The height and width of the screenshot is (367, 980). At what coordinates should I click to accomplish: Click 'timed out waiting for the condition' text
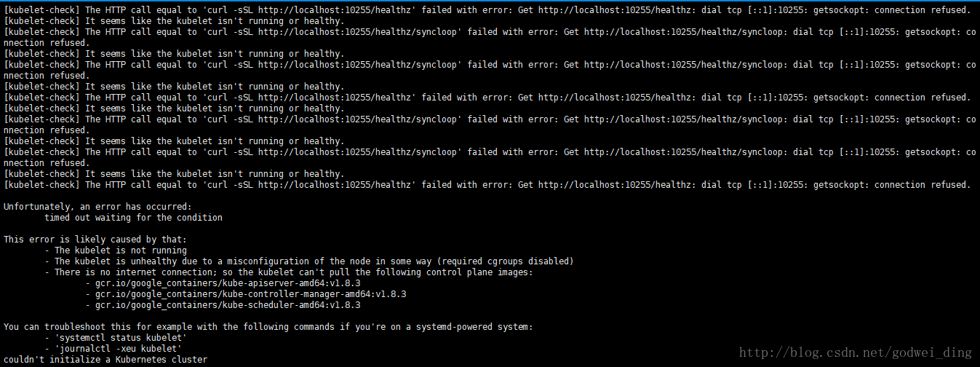[133, 218]
